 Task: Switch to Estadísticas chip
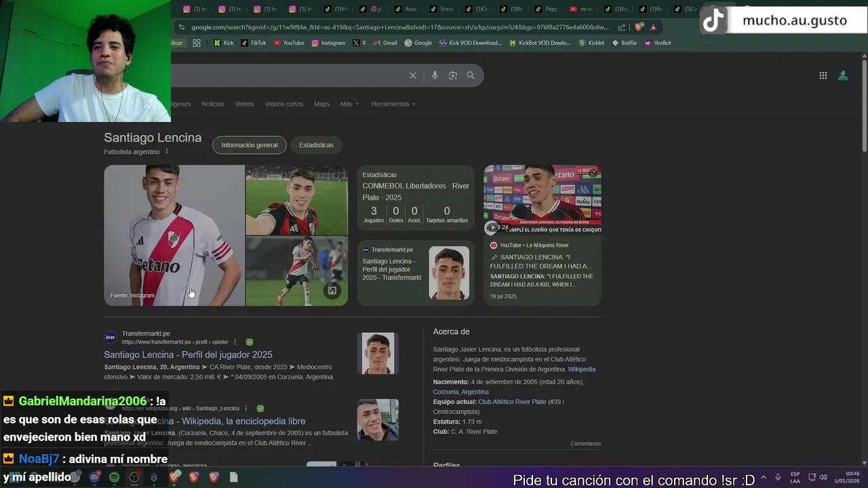(x=316, y=145)
